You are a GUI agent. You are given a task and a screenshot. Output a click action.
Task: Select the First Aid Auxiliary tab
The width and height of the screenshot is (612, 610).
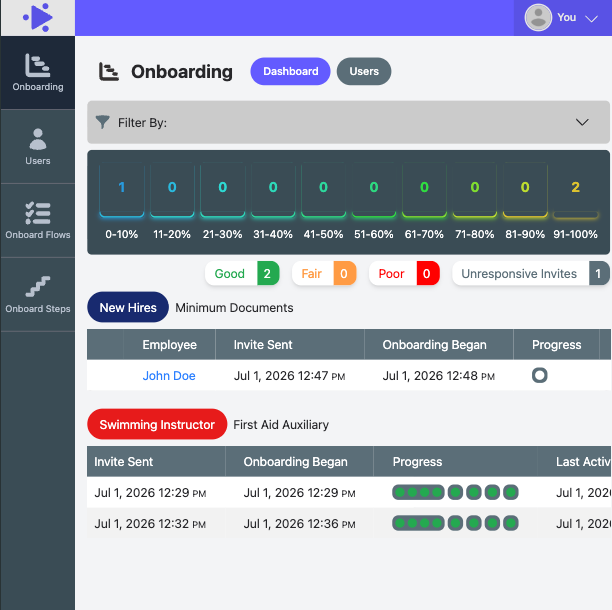(x=281, y=425)
